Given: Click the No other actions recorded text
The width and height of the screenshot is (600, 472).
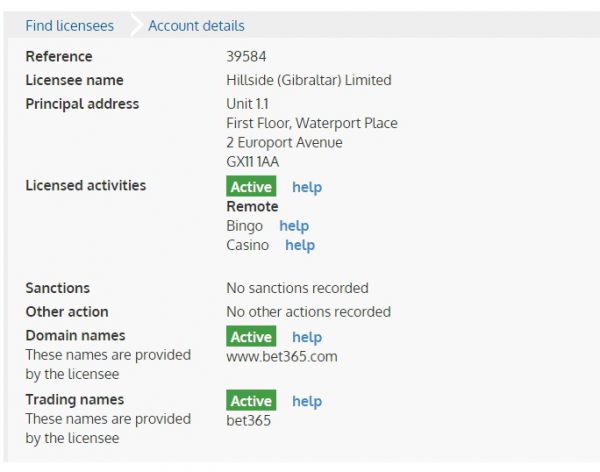Looking at the screenshot, I should pyautogui.click(x=308, y=312).
